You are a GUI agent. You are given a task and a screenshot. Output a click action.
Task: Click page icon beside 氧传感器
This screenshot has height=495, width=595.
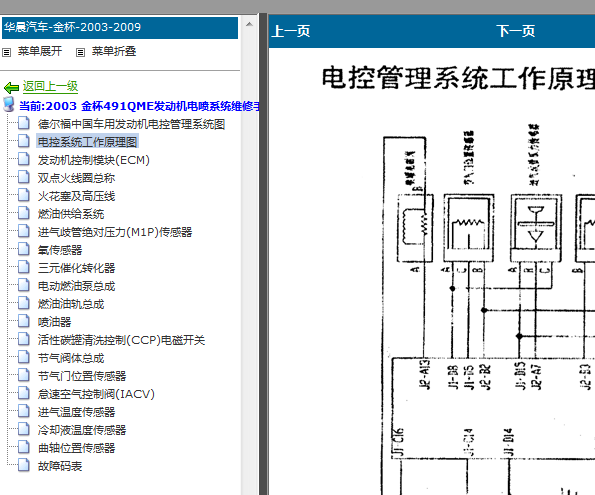[x=24, y=249]
